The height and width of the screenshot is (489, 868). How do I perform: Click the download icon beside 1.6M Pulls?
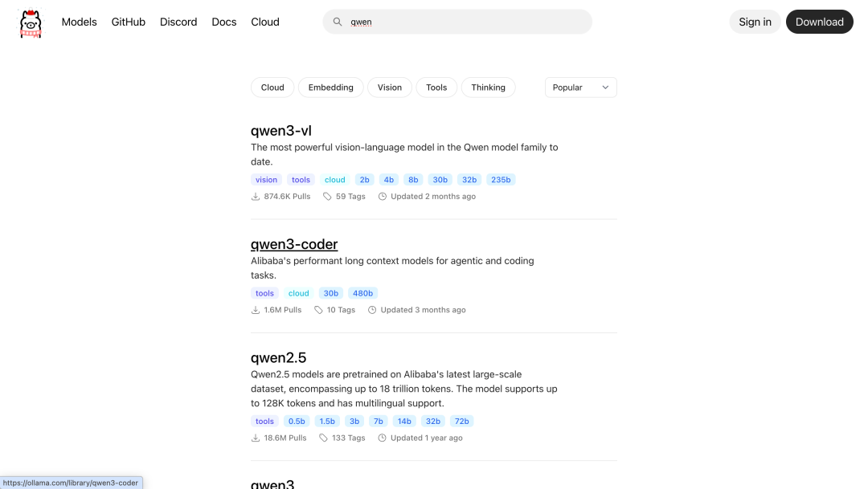coord(254,309)
